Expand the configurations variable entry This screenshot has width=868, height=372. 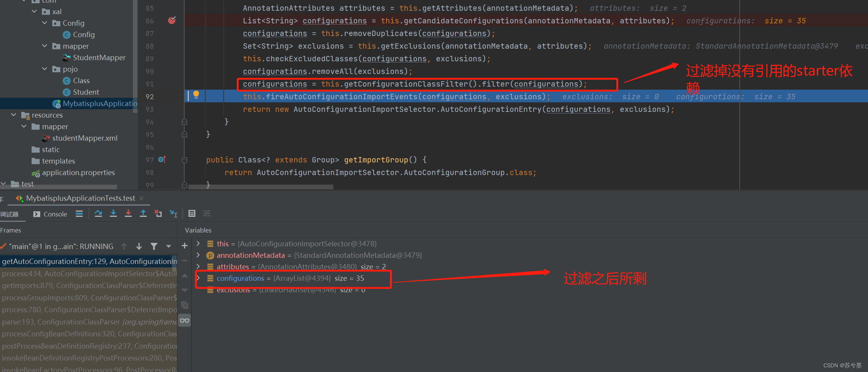[x=198, y=278]
